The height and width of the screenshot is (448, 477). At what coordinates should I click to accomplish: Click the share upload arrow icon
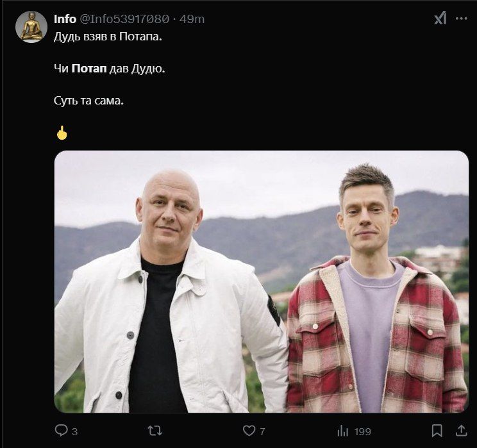click(x=460, y=431)
